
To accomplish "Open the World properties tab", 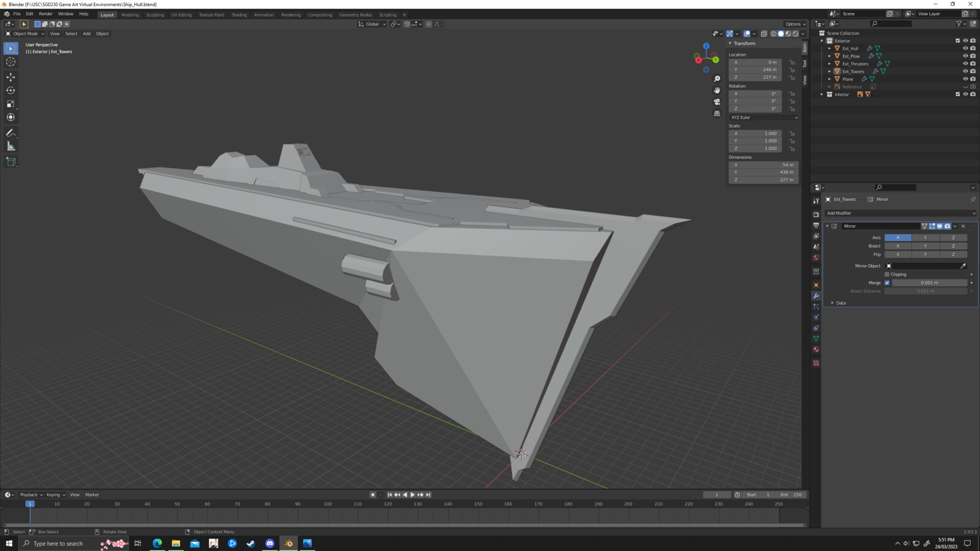I will point(816,258).
